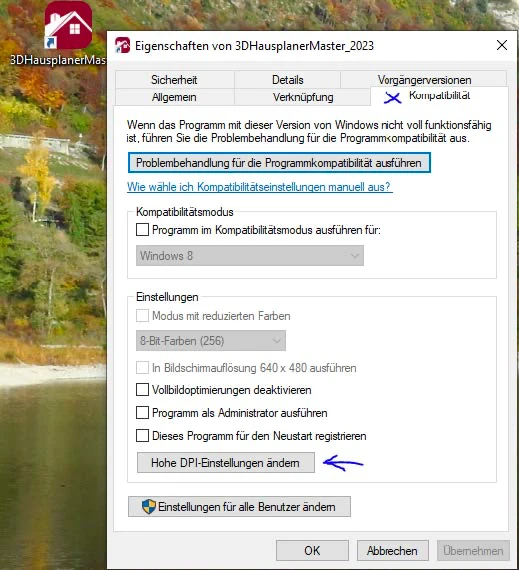Expand the Windows 8 compatibility dropdown

250,256
